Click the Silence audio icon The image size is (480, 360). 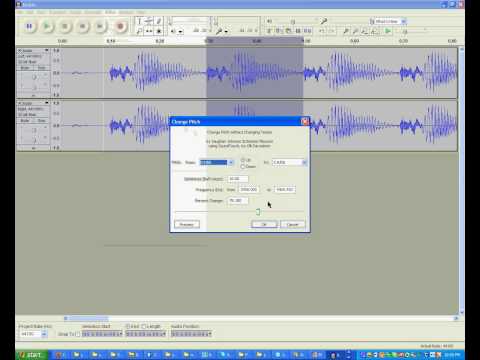307,31
